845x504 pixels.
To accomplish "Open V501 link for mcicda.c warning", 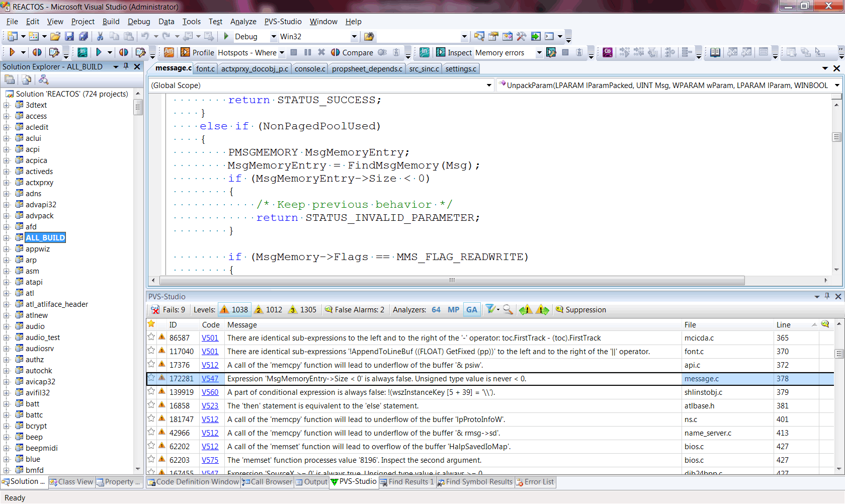I will [210, 338].
